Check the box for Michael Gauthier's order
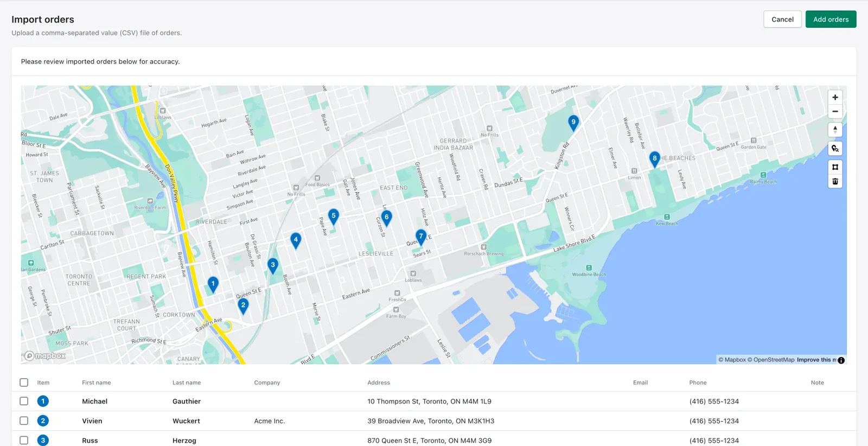The image size is (868, 446). 24,402
